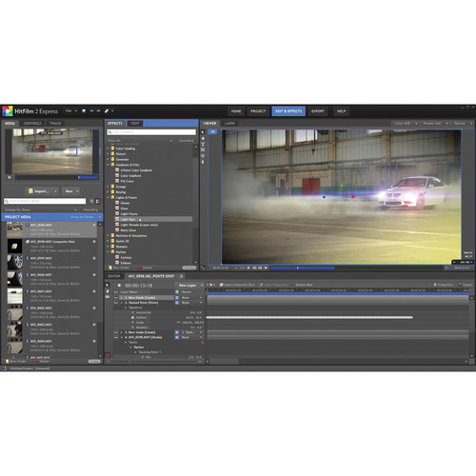Click the viewer playback scrubber bar
476x476 pixels.
pyautogui.click(x=357, y=268)
